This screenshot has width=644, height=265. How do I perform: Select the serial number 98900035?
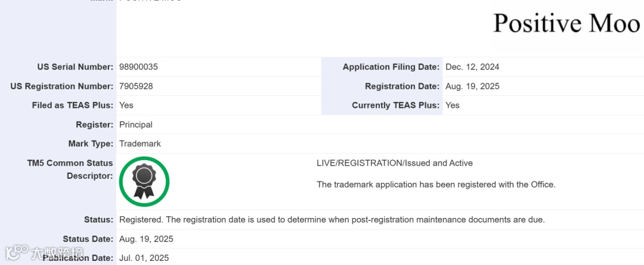[138, 67]
